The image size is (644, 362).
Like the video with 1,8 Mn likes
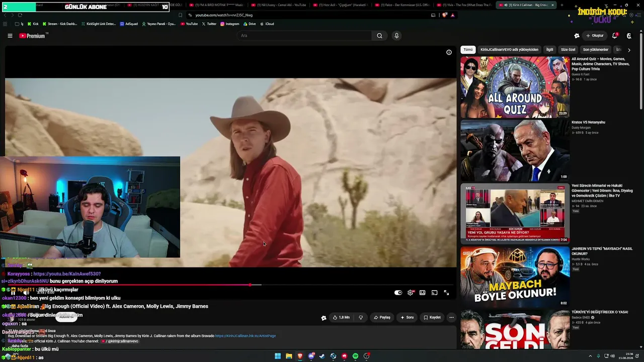point(341,317)
